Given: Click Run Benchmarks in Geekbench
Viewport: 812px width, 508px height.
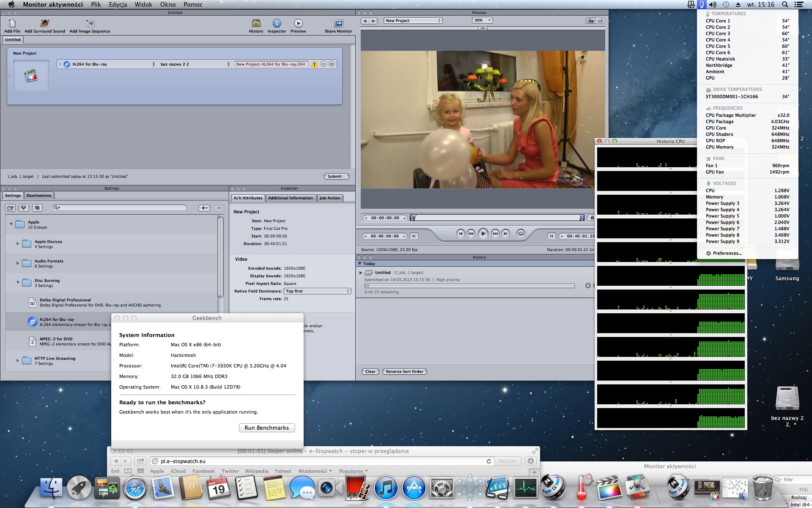Looking at the screenshot, I should [267, 428].
